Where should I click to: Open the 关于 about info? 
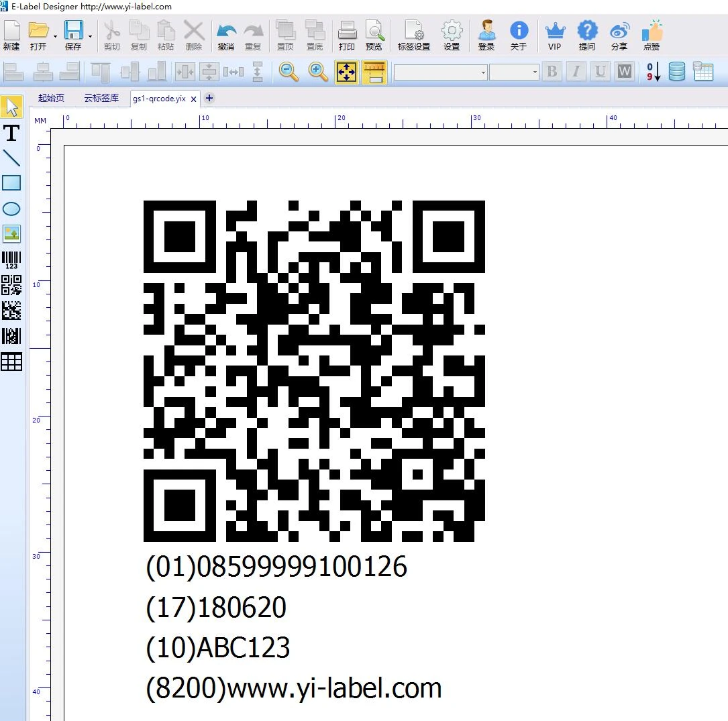[519, 36]
